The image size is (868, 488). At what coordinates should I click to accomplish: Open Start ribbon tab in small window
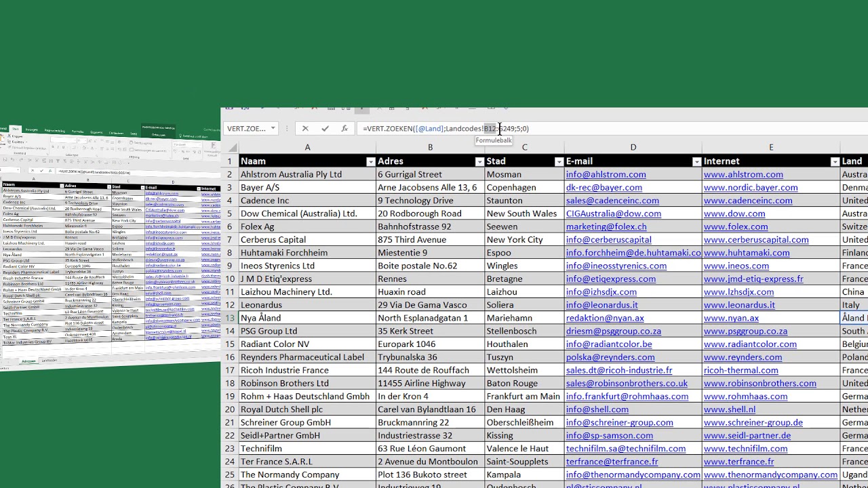click(x=15, y=129)
